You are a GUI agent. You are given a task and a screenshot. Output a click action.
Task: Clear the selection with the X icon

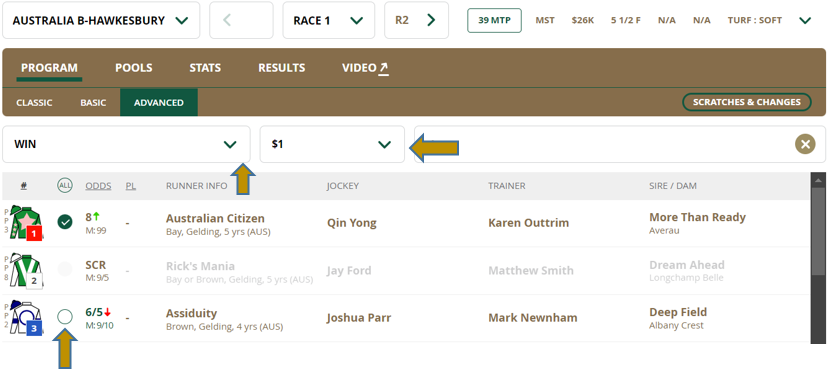pyautogui.click(x=805, y=144)
